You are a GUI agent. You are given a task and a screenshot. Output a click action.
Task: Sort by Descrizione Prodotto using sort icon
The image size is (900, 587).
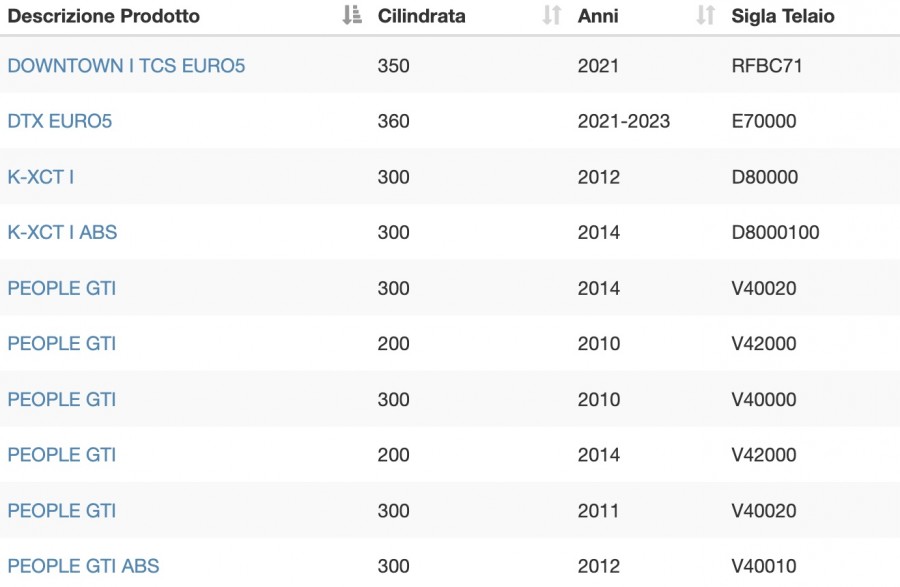(x=352, y=15)
